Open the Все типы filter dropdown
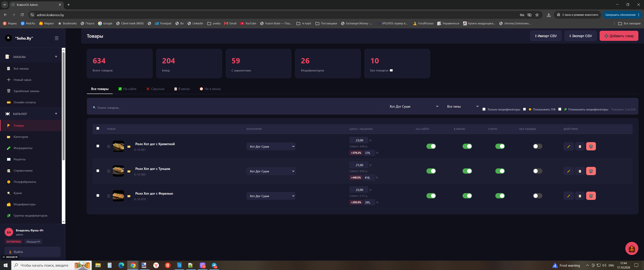 pyautogui.click(x=462, y=106)
